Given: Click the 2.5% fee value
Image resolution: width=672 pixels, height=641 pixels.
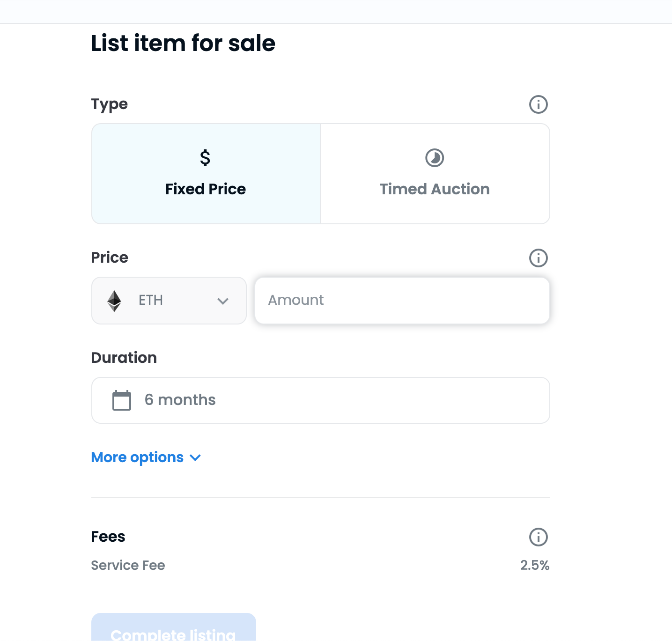Looking at the screenshot, I should click(x=534, y=566).
